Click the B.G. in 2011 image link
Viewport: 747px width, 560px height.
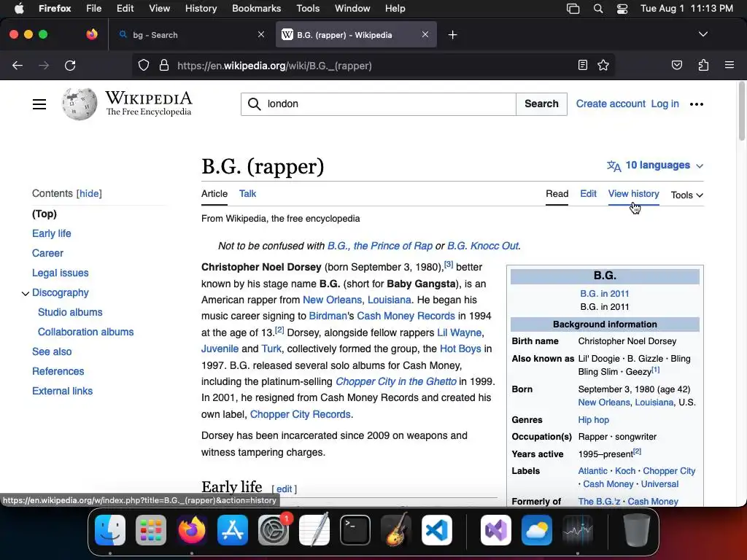(x=605, y=293)
